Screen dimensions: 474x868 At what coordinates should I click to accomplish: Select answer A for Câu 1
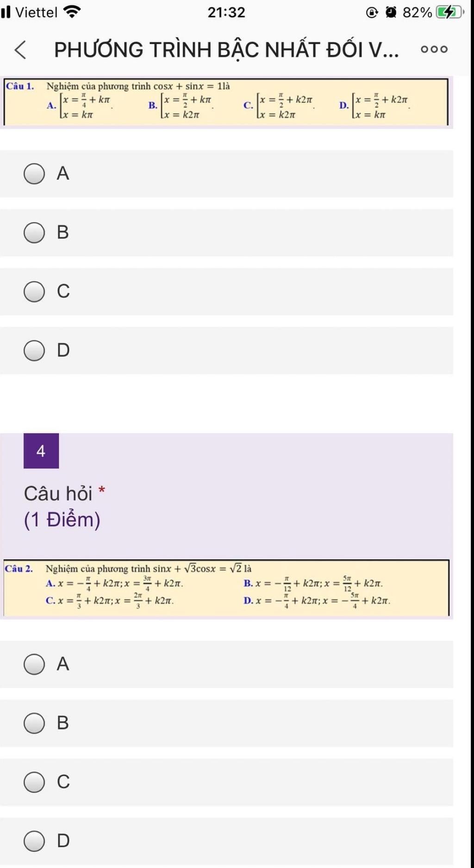tap(34, 174)
